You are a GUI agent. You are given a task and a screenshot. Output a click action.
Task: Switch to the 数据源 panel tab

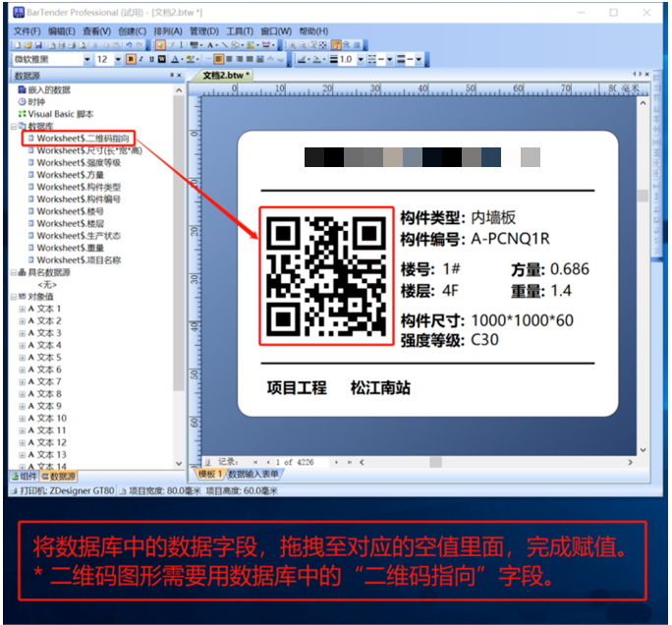[58, 476]
